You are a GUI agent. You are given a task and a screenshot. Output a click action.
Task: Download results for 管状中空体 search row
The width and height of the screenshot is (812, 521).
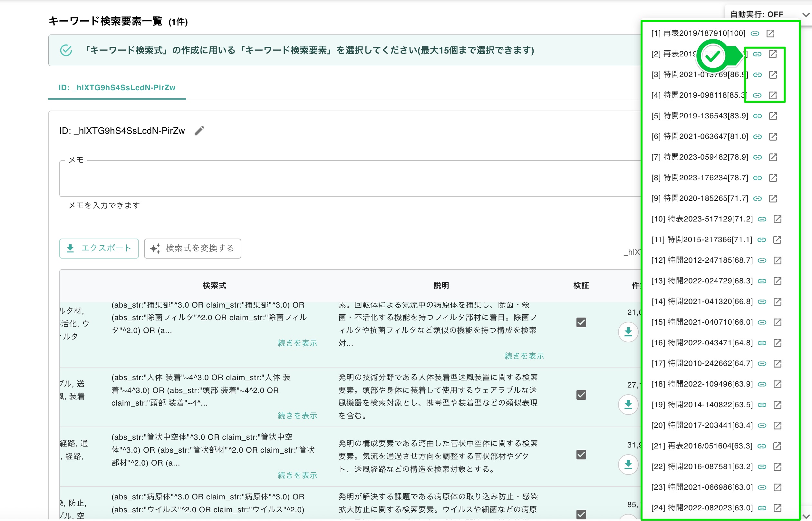[x=628, y=464]
